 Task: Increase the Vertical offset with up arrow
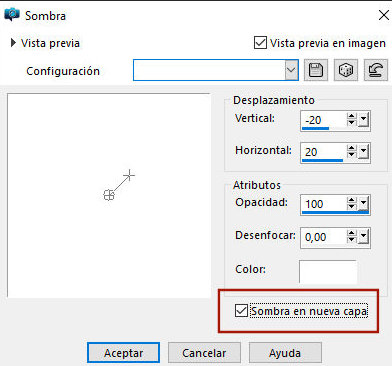(x=351, y=116)
